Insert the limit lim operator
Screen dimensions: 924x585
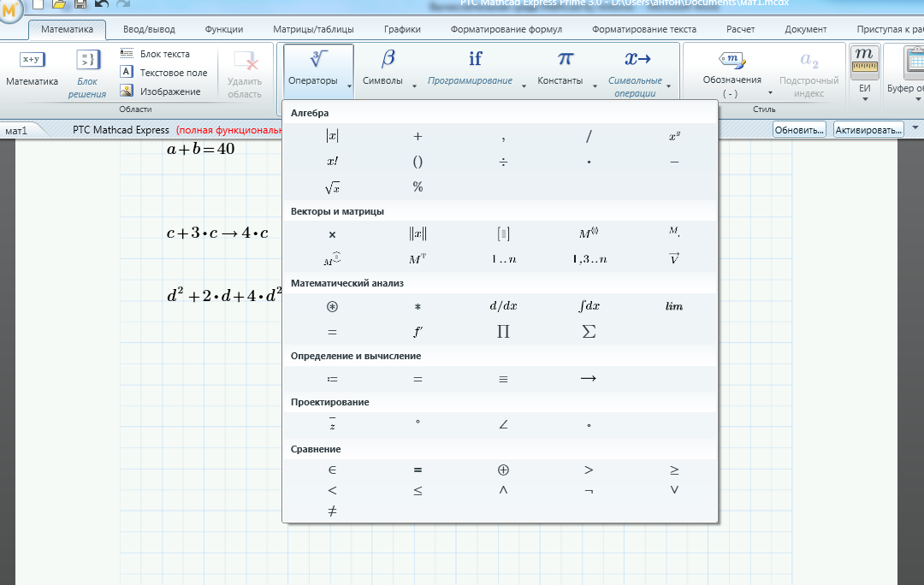pos(674,306)
